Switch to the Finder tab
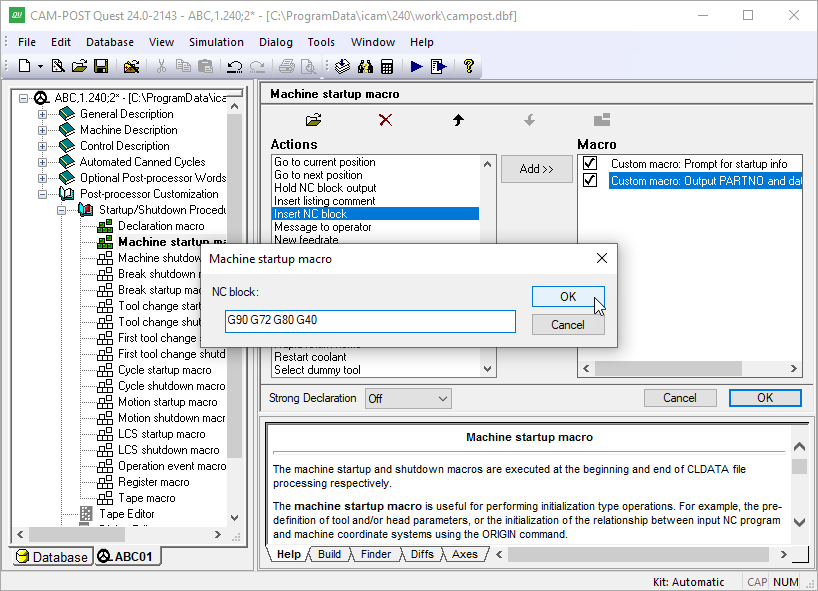818x591 pixels. [376, 554]
